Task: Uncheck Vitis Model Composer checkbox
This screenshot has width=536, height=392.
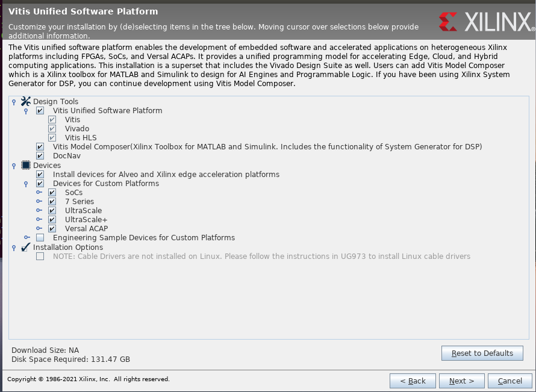Action: click(40, 146)
